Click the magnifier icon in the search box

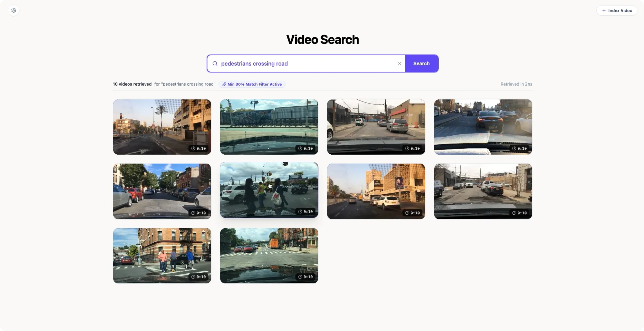click(x=215, y=64)
